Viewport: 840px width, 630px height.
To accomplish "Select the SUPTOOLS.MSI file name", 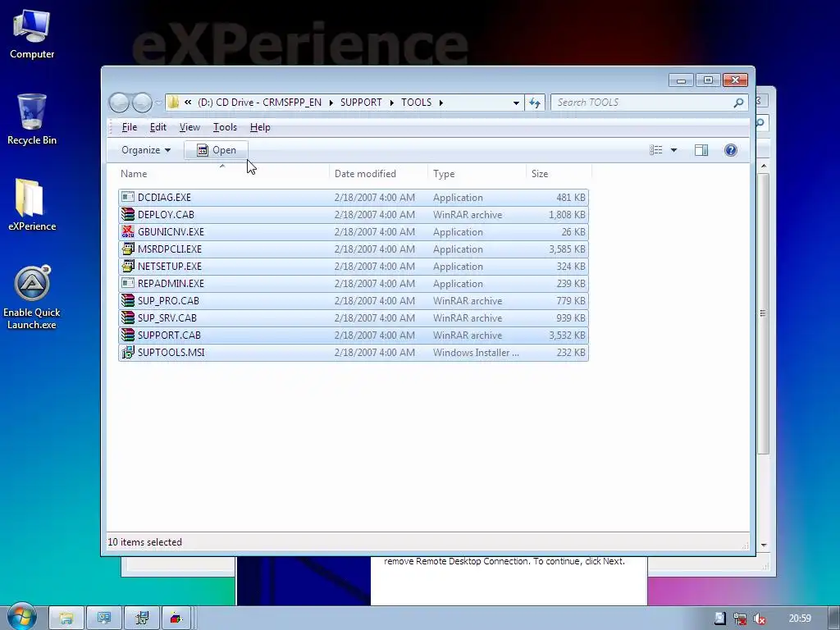I will 171,352.
